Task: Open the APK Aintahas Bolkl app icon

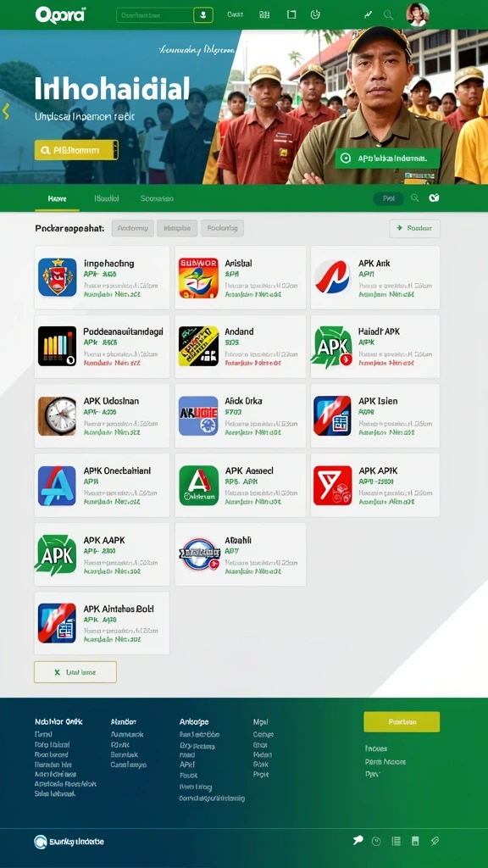Action: click(58, 623)
